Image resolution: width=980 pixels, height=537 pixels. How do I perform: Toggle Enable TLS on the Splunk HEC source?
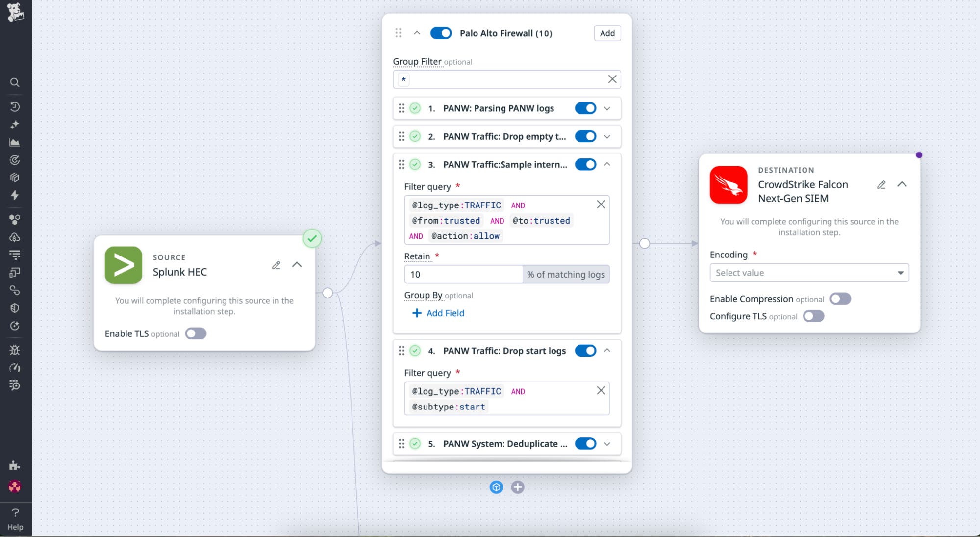pyautogui.click(x=195, y=333)
